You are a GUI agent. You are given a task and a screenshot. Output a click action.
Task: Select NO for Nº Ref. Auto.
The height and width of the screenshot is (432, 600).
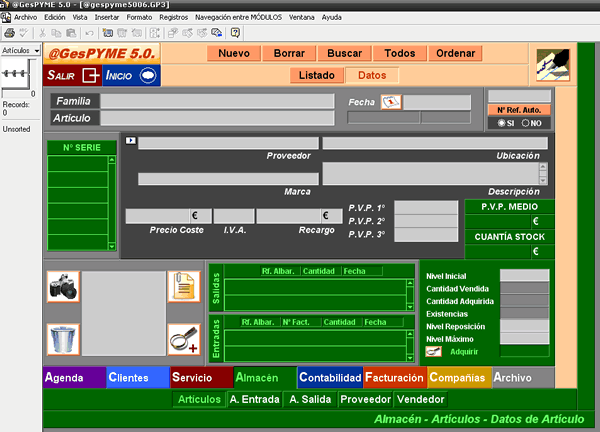pos(525,123)
